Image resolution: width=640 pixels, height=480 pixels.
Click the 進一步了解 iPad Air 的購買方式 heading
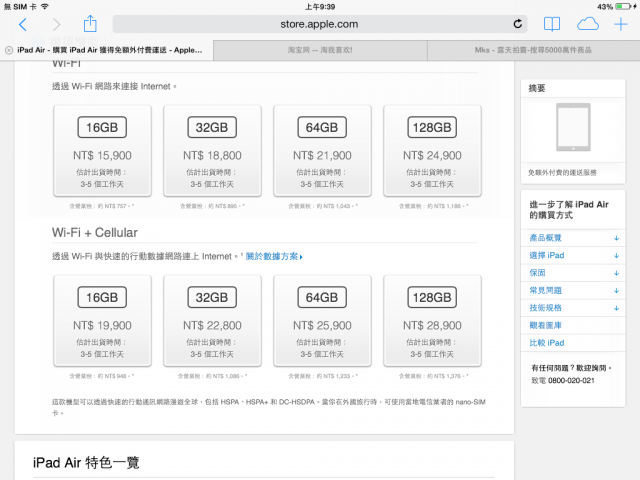(x=569, y=209)
